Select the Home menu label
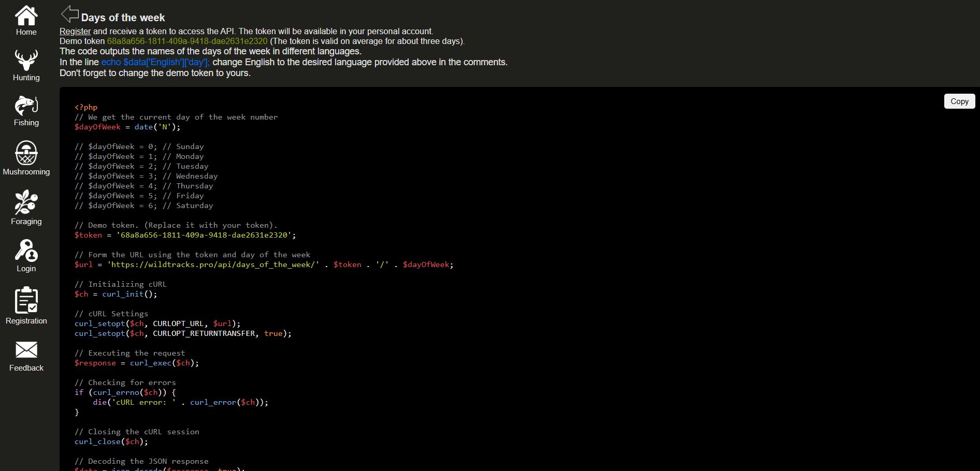The image size is (980, 471). click(x=26, y=32)
